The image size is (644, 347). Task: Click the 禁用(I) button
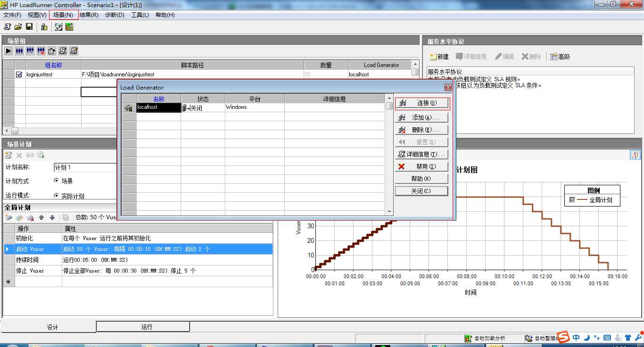421,166
